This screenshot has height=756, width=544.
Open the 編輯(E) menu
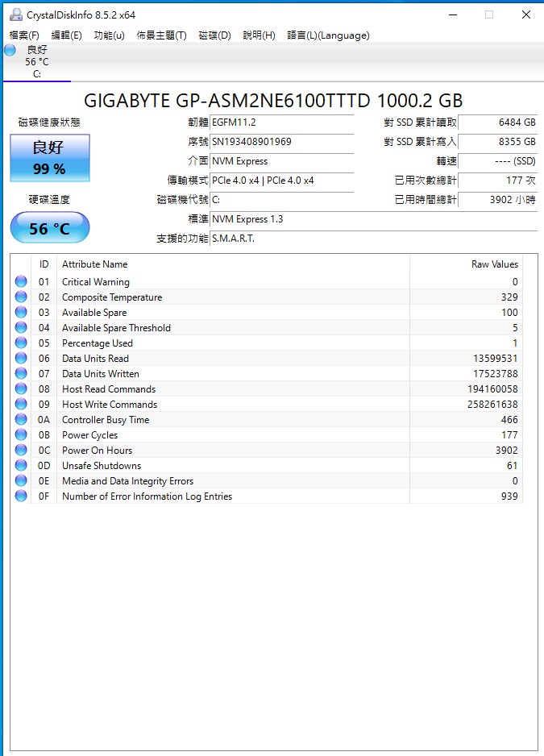[x=67, y=35]
